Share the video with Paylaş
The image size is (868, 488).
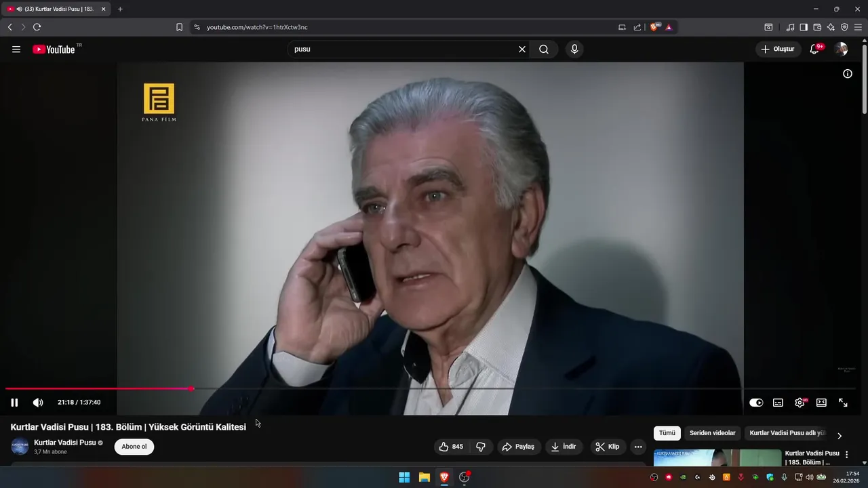tap(518, 447)
